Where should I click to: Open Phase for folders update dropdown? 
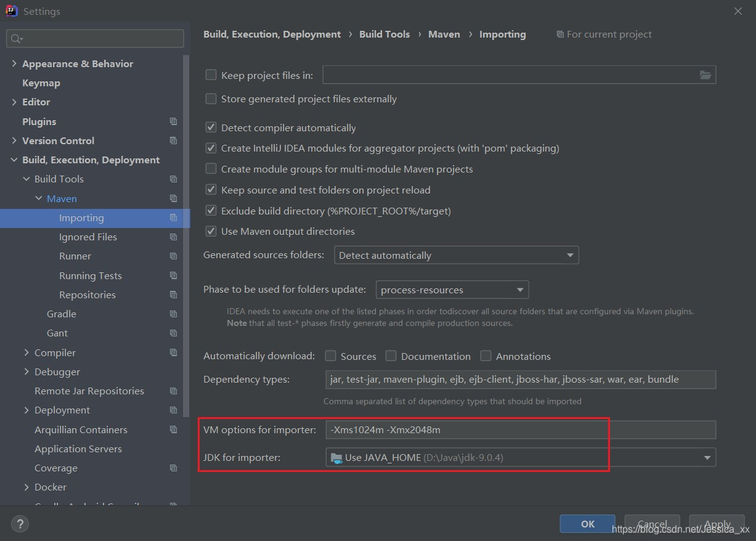452,290
